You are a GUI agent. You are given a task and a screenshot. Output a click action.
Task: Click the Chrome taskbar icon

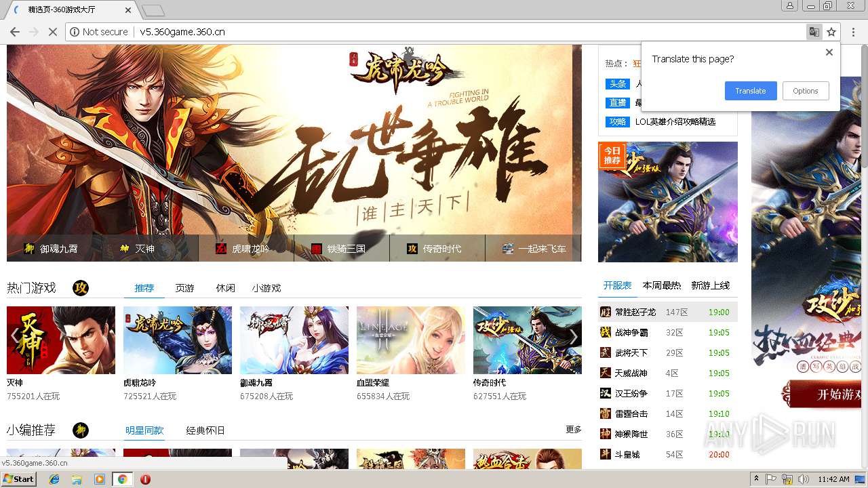(122, 479)
